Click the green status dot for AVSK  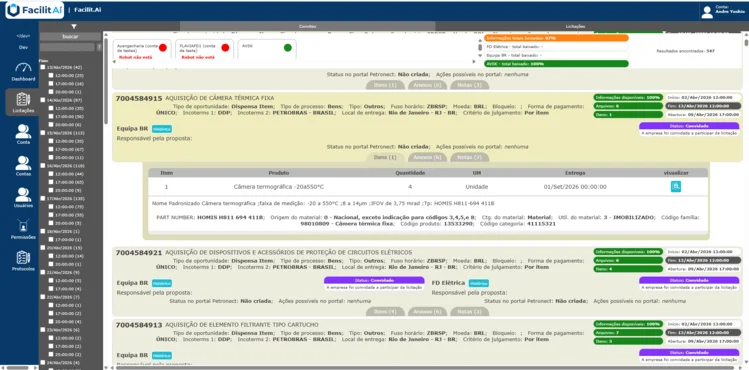point(288,47)
